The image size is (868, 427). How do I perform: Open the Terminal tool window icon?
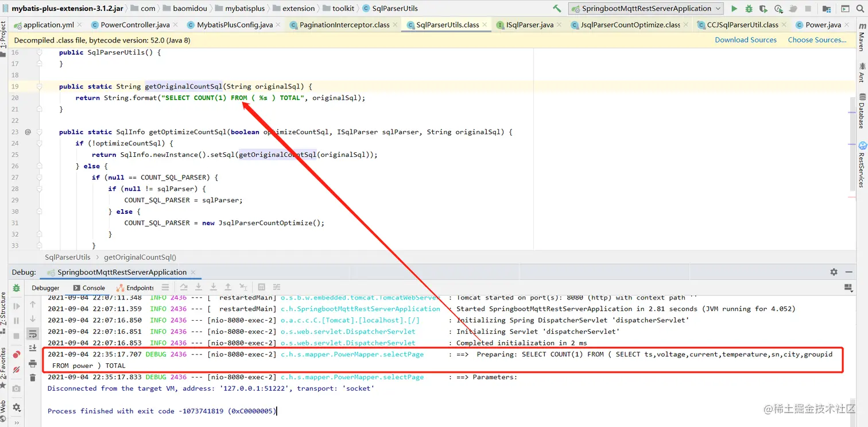[x=844, y=9]
